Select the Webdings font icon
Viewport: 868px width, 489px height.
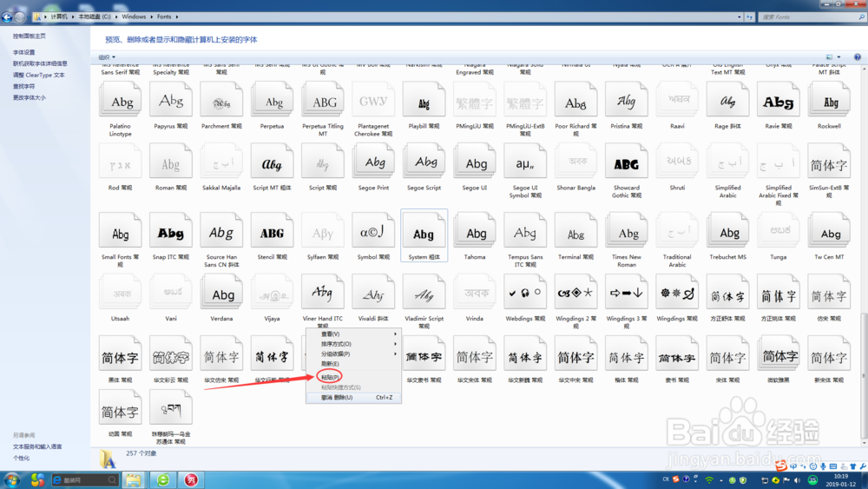525,292
